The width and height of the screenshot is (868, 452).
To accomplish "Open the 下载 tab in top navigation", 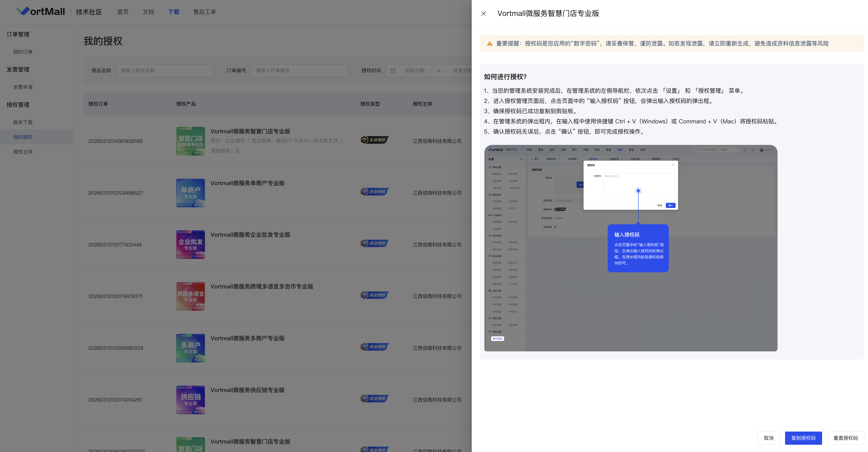I will tap(174, 12).
